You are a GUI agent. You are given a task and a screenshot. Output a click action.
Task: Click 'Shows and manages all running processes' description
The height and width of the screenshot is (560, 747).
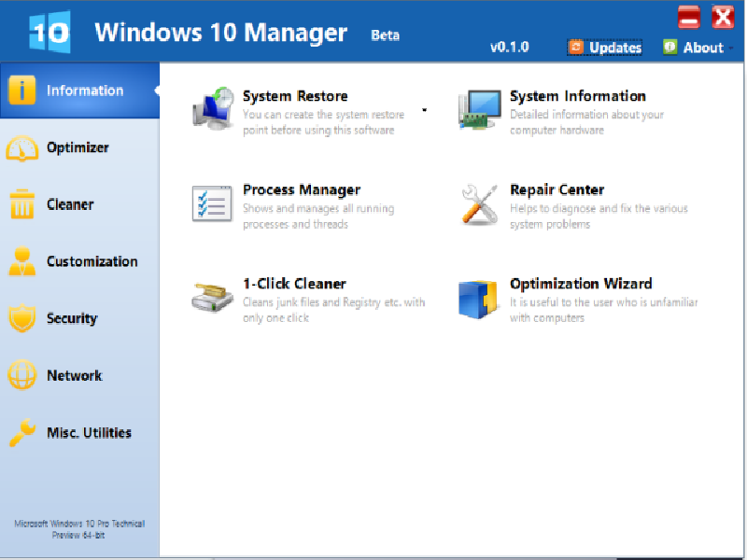(318, 217)
